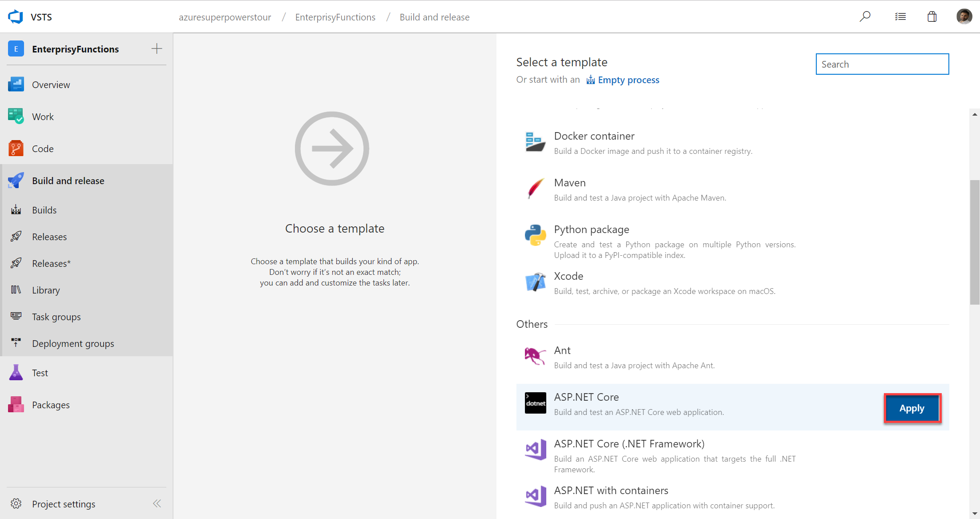The width and height of the screenshot is (980, 519).
Task: Select ASP.NET Core (.NET Framework) icon
Action: pyautogui.click(x=536, y=450)
